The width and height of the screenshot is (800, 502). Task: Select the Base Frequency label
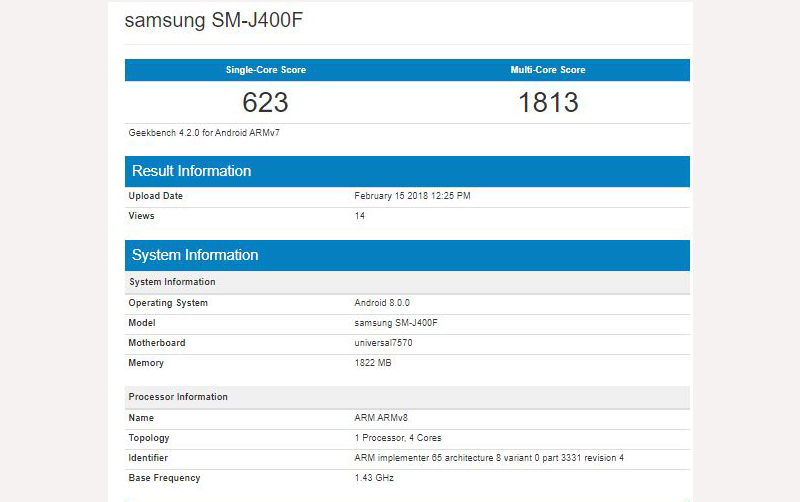click(x=164, y=478)
